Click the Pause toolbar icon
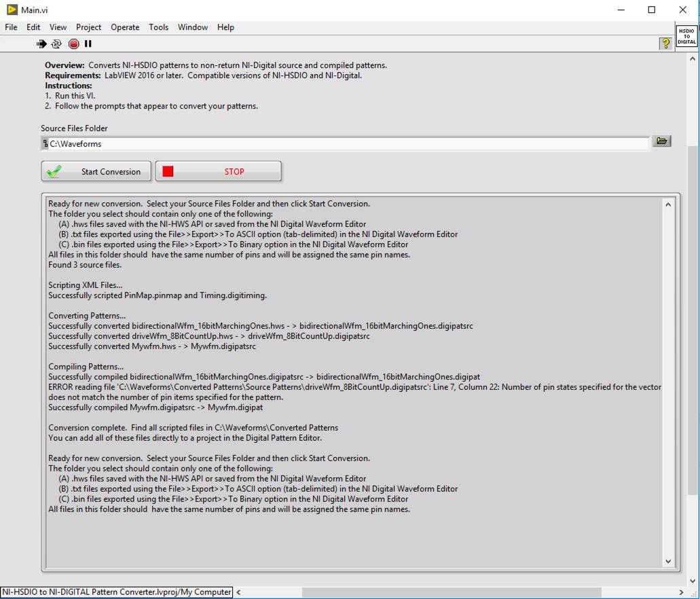The image size is (700, 599). coord(88,43)
